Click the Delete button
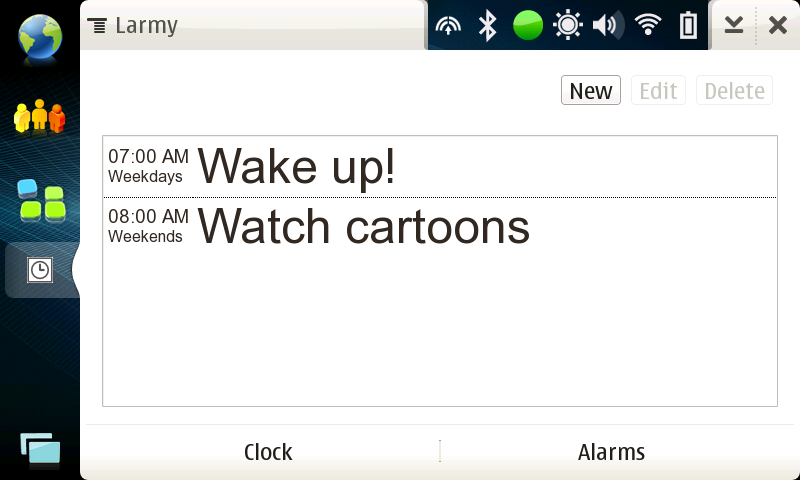800x480 pixels. tap(734, 90)
